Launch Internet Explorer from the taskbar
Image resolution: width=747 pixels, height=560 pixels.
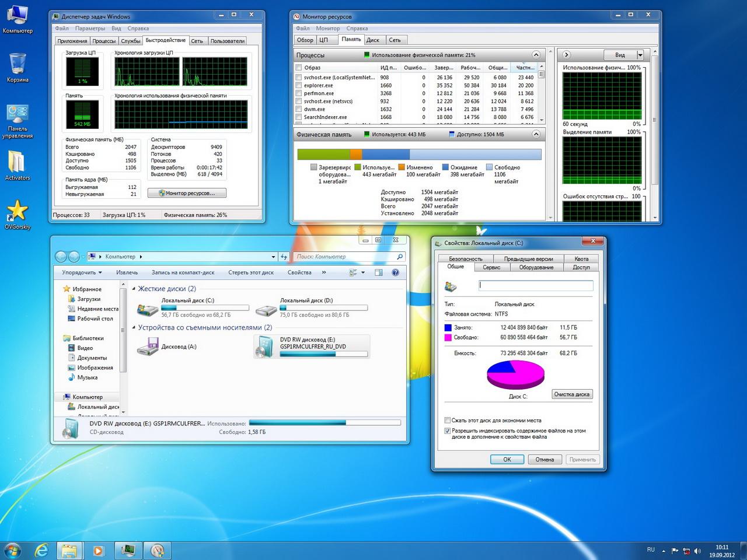[x=41, y=549]
